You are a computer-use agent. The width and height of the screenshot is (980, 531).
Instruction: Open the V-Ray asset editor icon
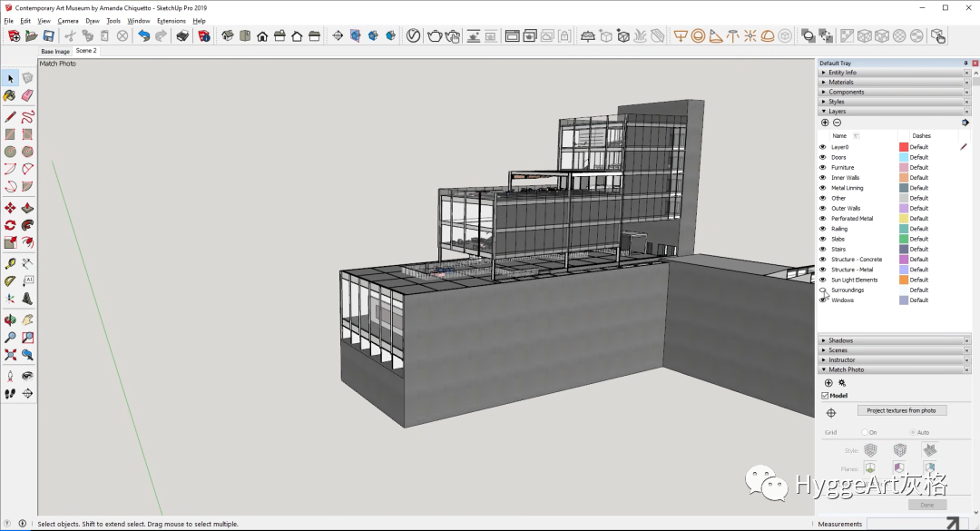point(413,35)
